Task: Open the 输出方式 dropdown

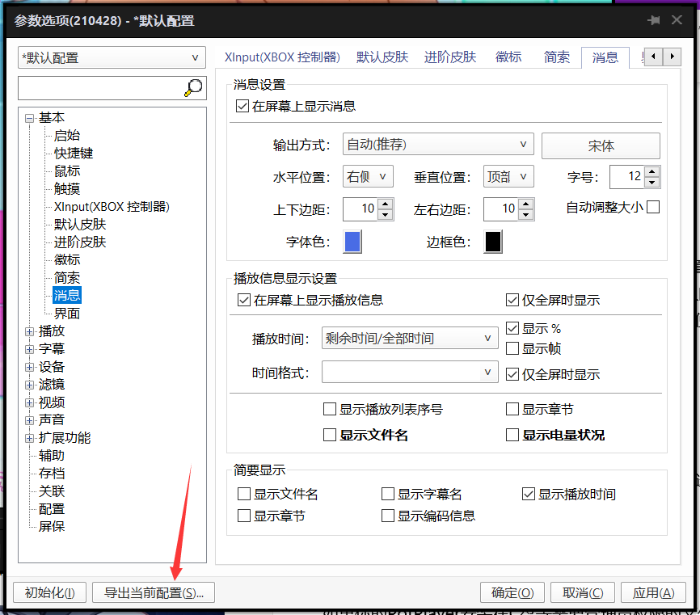Action: click(438, 145)
